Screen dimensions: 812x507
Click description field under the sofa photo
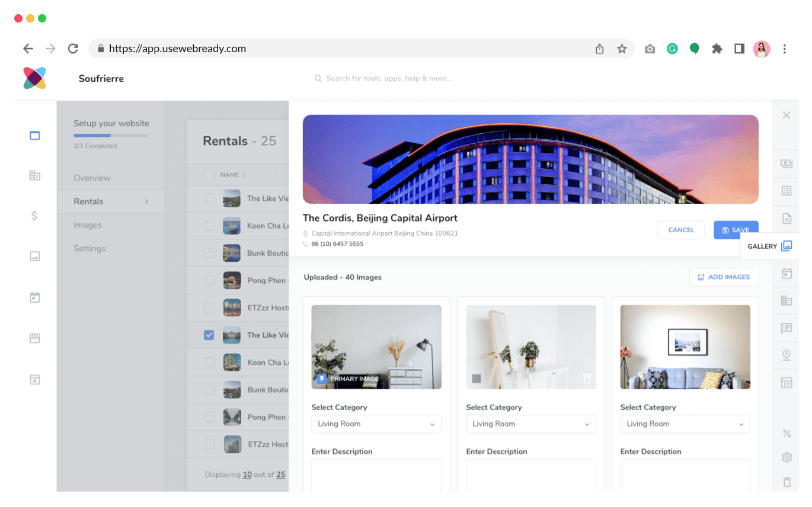pos(685,475)
